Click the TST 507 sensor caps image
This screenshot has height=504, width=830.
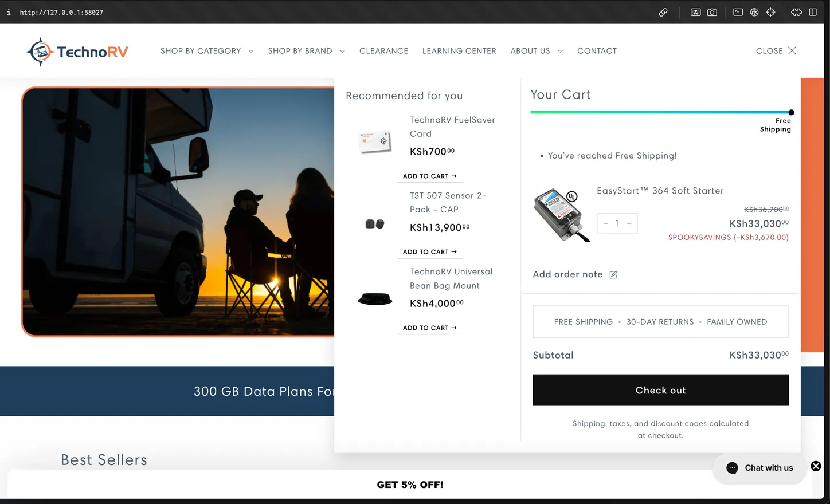coord(375,223)
